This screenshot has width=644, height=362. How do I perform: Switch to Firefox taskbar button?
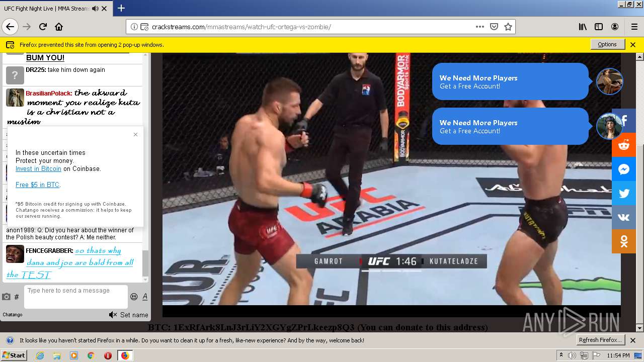125,355
